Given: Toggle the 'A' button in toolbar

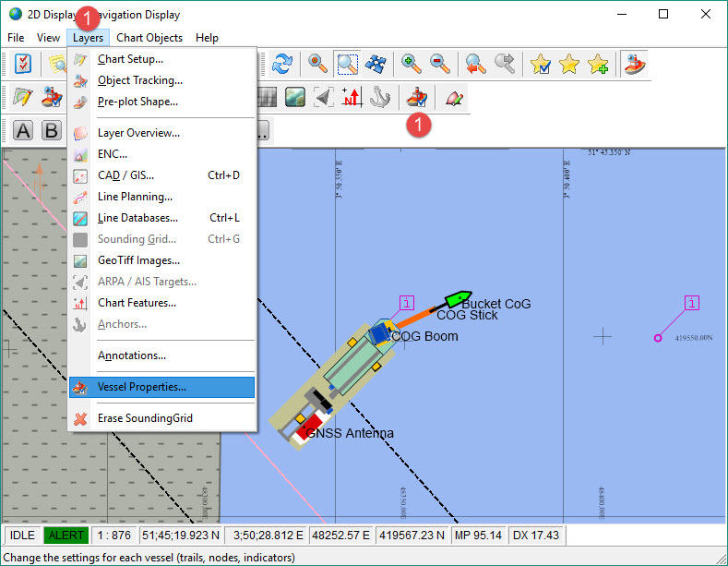Looking at the screenshot, I should point(23,130).
